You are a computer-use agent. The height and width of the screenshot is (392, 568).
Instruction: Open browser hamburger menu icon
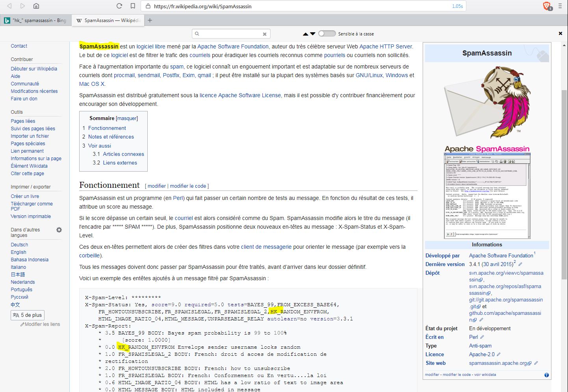tap(560, 6)
